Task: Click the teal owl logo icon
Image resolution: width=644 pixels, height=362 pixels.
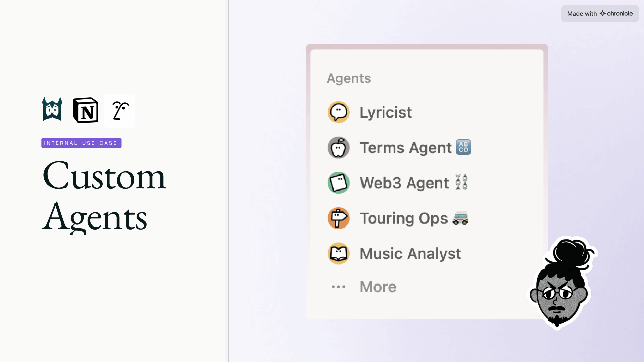Action: point(52,109)
